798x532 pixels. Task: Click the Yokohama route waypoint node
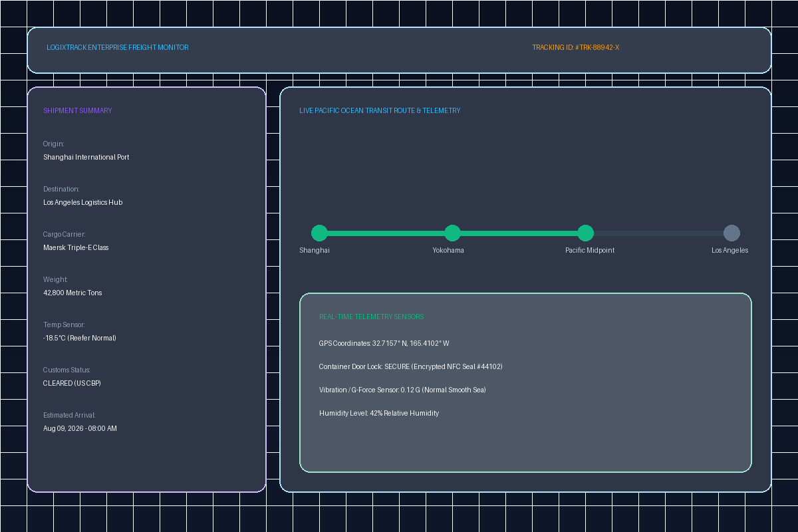pyautogui.click(x=452, y=233)
